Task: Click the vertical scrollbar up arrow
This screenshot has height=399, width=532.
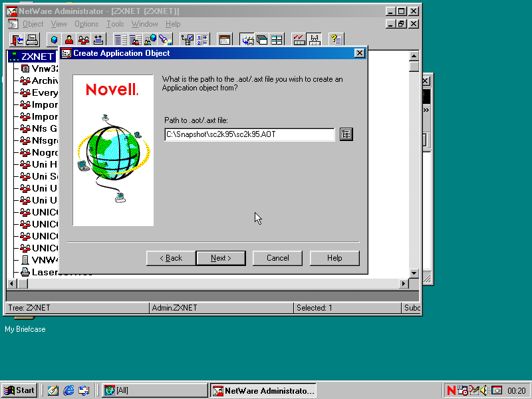Action: click(414, 56)
